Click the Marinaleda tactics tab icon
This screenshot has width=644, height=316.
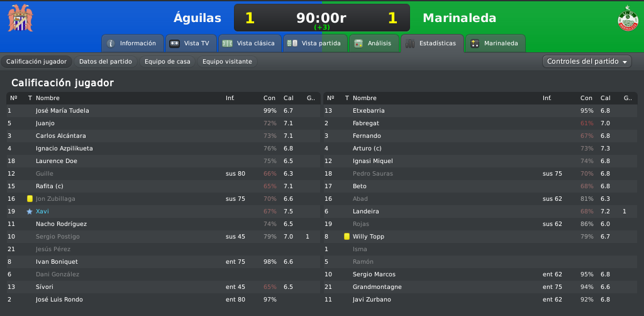tap(475, 43)
